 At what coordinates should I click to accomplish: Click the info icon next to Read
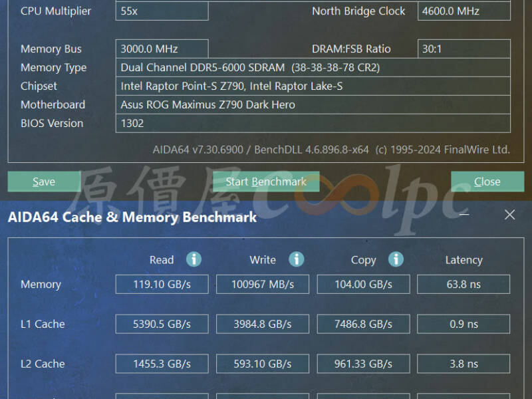click(194, 259)
